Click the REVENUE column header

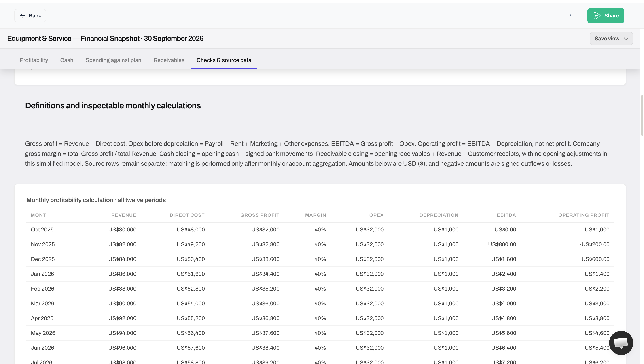pyautogui.click(x=123, y=215)
